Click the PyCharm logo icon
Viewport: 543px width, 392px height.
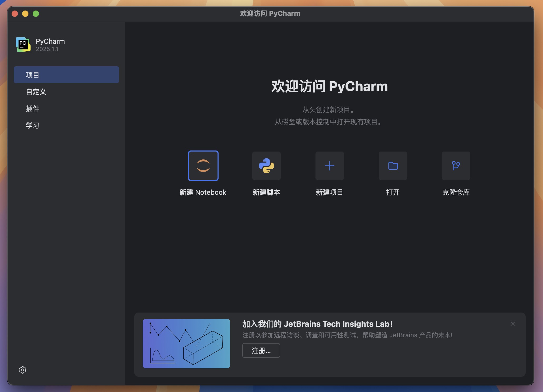(23, 44)
